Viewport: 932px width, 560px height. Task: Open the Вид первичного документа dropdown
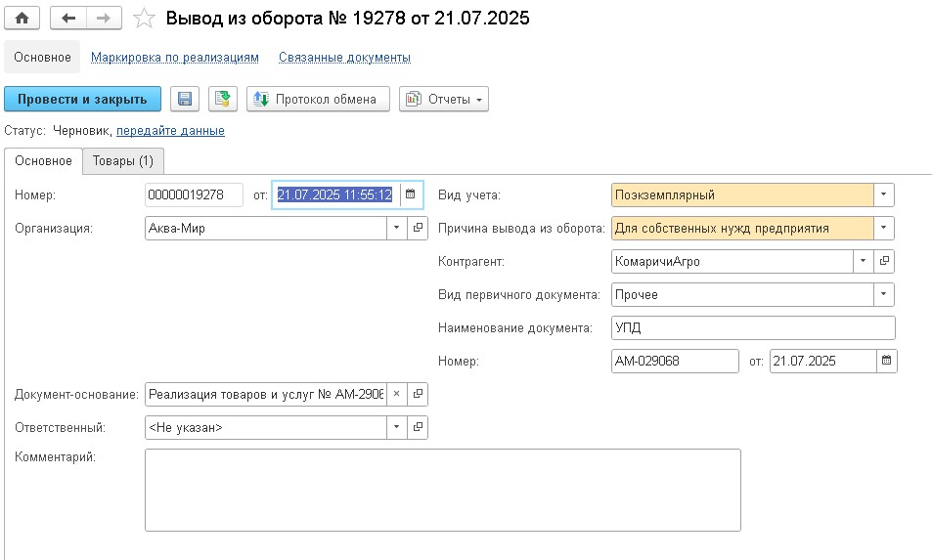[884, 294]
